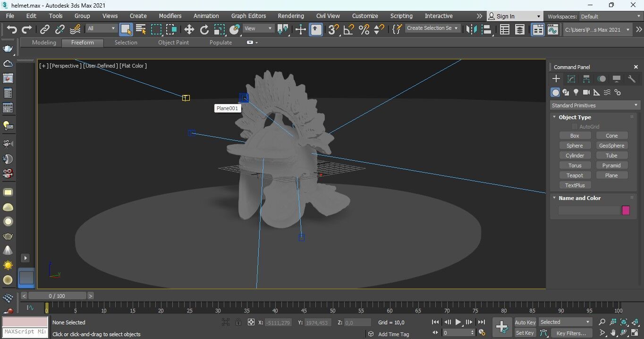
Task: Activate the Select and Move tool
Action: 189,30
